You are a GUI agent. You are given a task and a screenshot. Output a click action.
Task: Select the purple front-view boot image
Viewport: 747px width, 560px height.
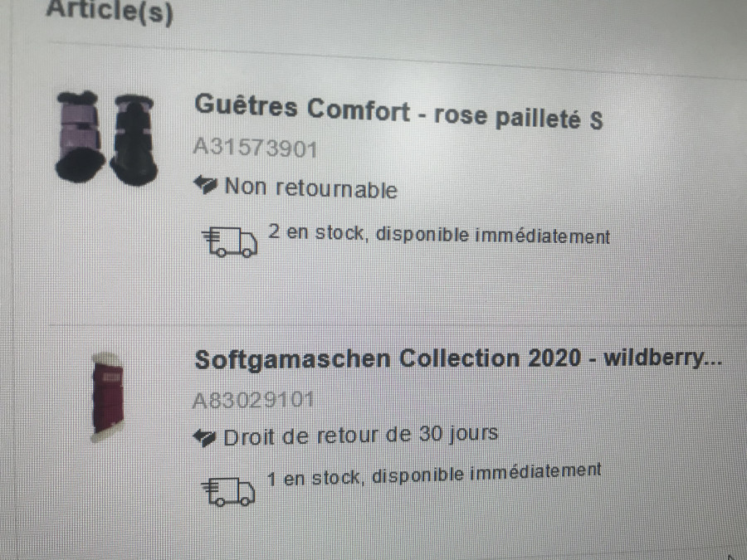[x=80, y=137]
